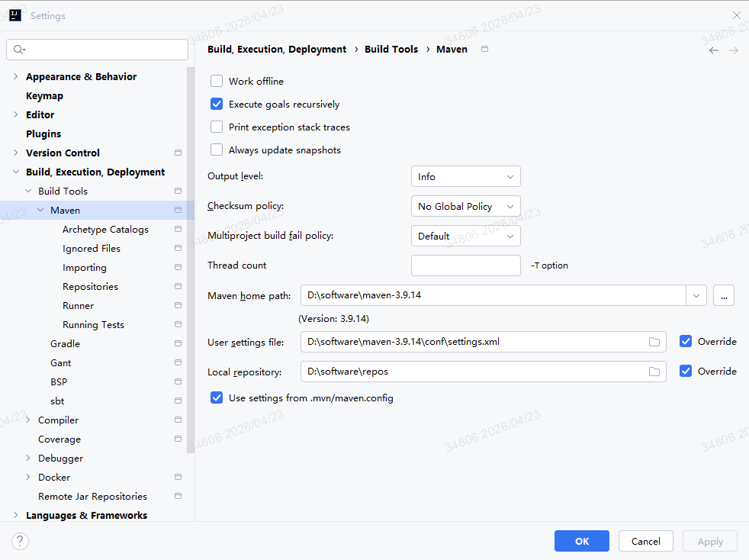This screenshot has width=749, height=560.
Task: Click the project-level icon beside Maven breadcrumb
Action: click(x=484, y=49)
